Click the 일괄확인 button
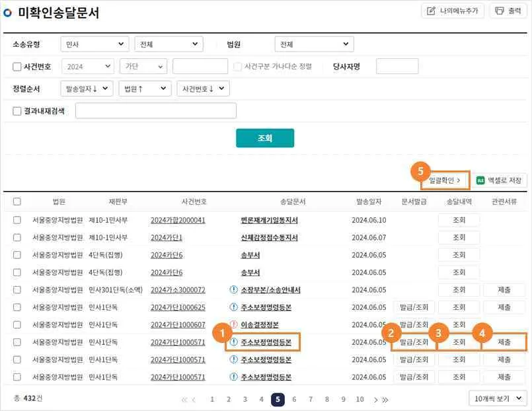Image resolution: width=532 pixels, height=411 pixels. point(445,180)
